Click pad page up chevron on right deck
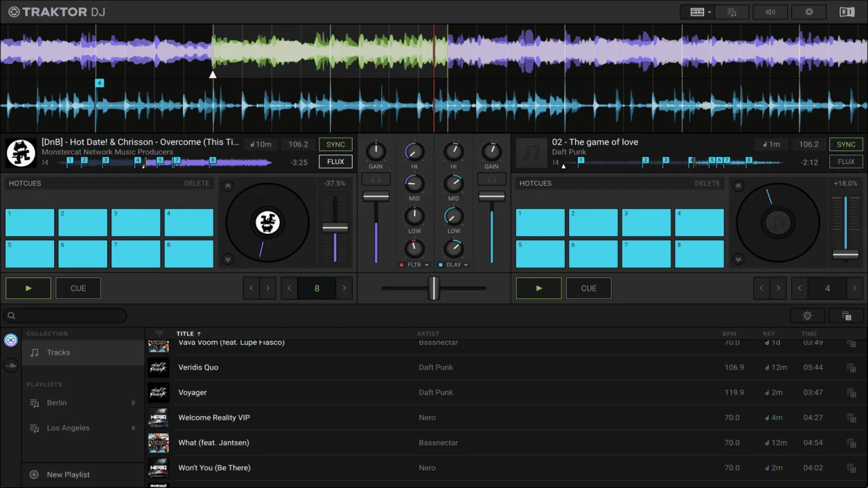868x488 pixels. (738, 186)
